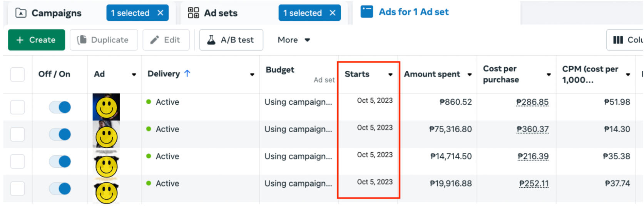
Task: Expand the Amount spent column dropdown
Action: [470, 75]
